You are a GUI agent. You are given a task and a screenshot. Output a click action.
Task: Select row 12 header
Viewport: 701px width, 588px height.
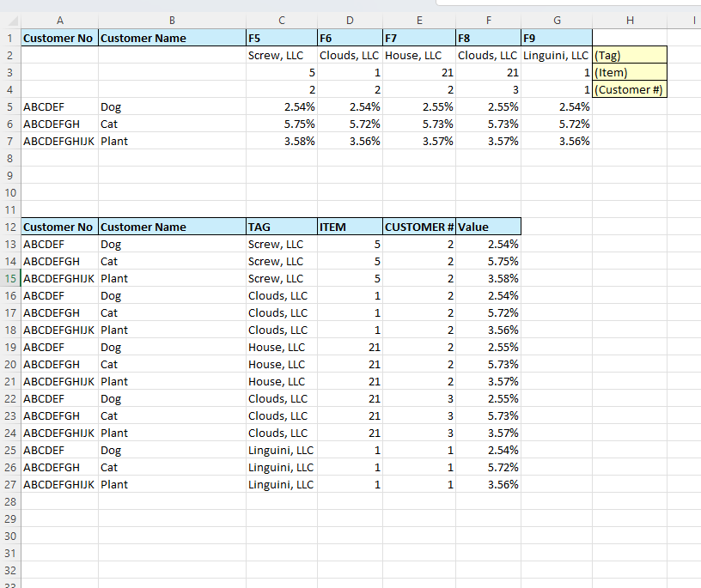(x=10, y=227)
